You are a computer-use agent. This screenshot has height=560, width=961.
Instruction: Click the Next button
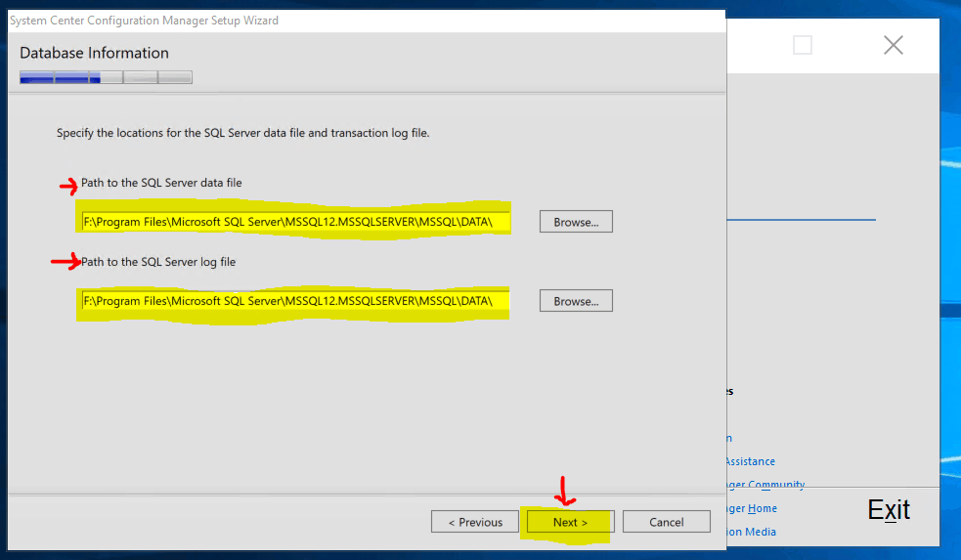[x=570, y=522]
